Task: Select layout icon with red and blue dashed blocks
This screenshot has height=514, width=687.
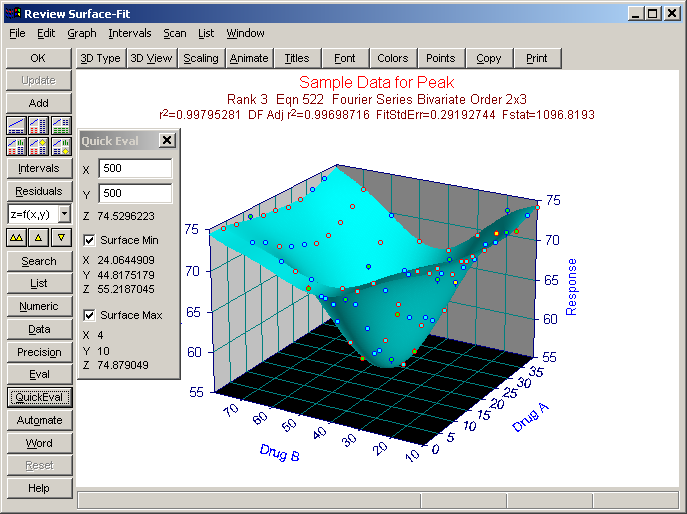Action: 39,126
